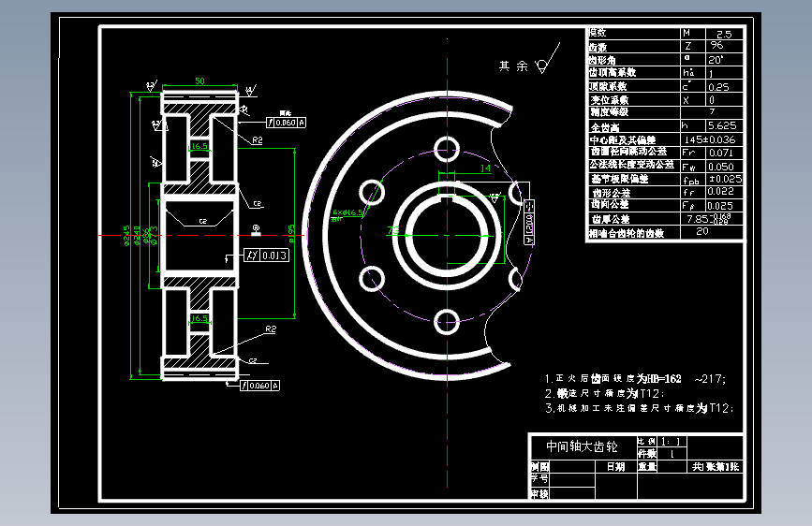Click the 齿形公差 row label
Image resolution: width=812 pixels, height=526 pixels.
(x=612, y=193)
